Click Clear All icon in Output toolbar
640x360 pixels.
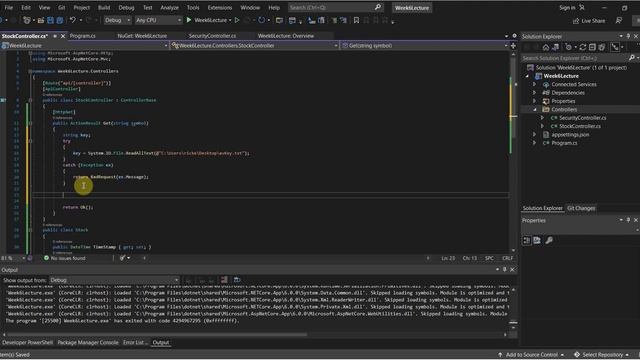click(224, 280)
